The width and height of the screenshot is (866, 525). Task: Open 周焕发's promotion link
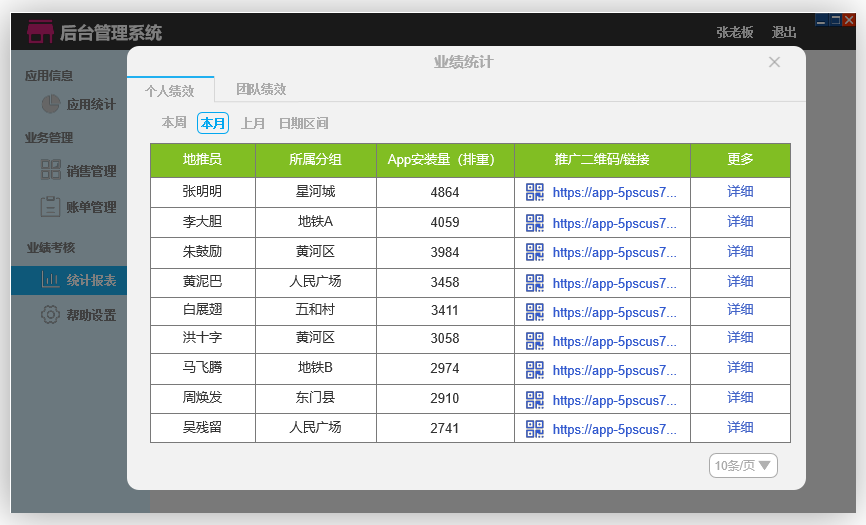coord(614,400)
